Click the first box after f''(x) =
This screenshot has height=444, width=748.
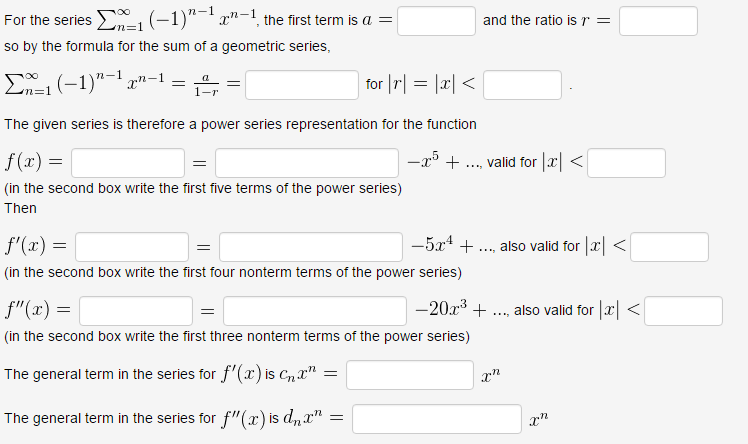point(136,311)
